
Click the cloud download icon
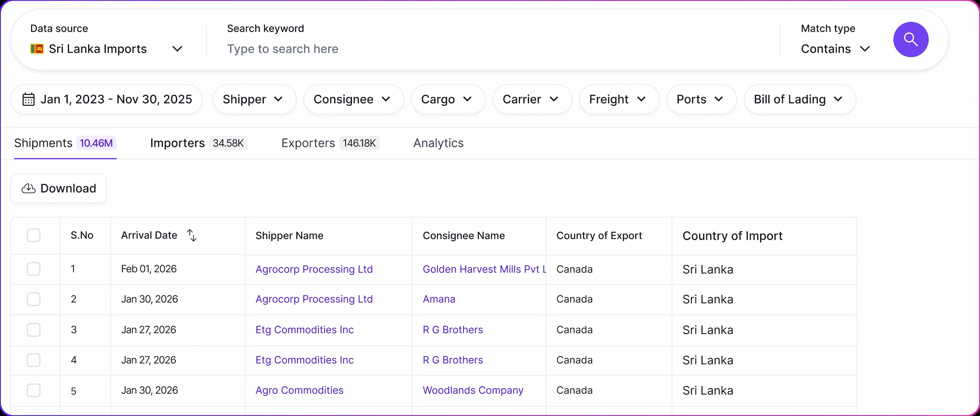point(29,188)
